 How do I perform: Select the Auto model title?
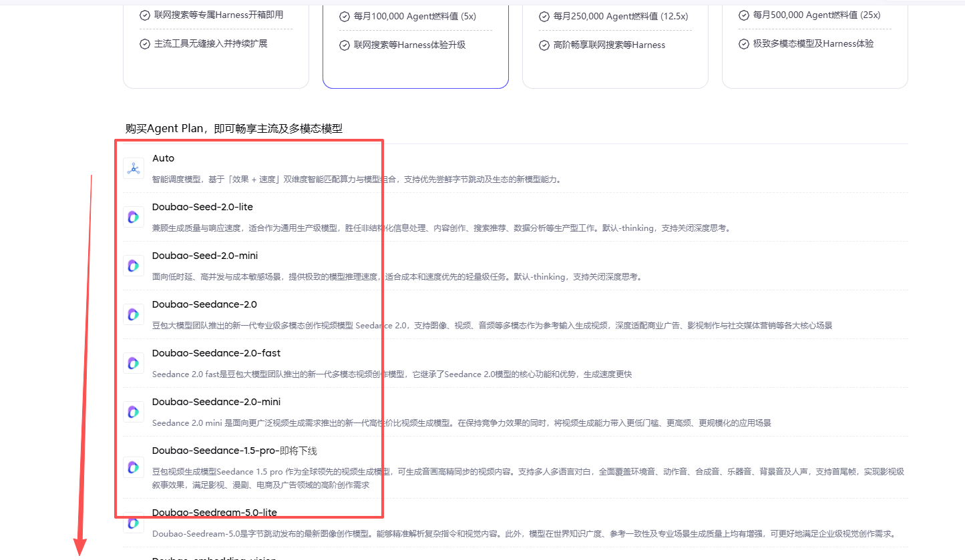click(x=163, y=158)
